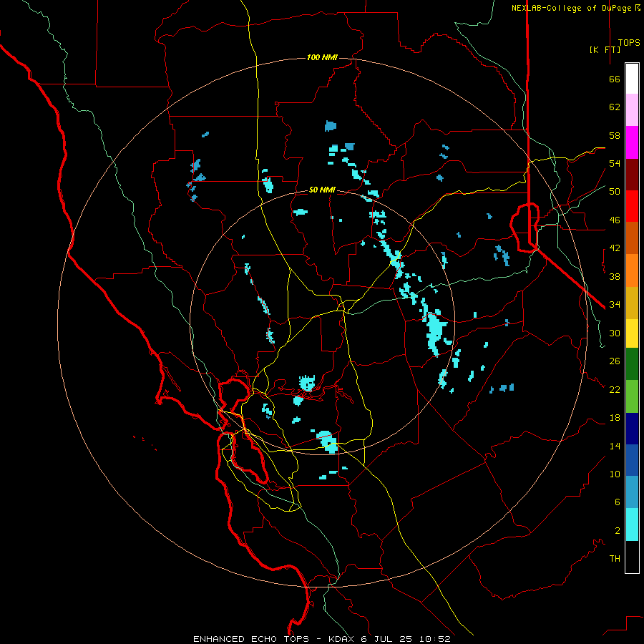Click the light blue legend swatch near 6

pyautogui.click(x=632, y=492)
